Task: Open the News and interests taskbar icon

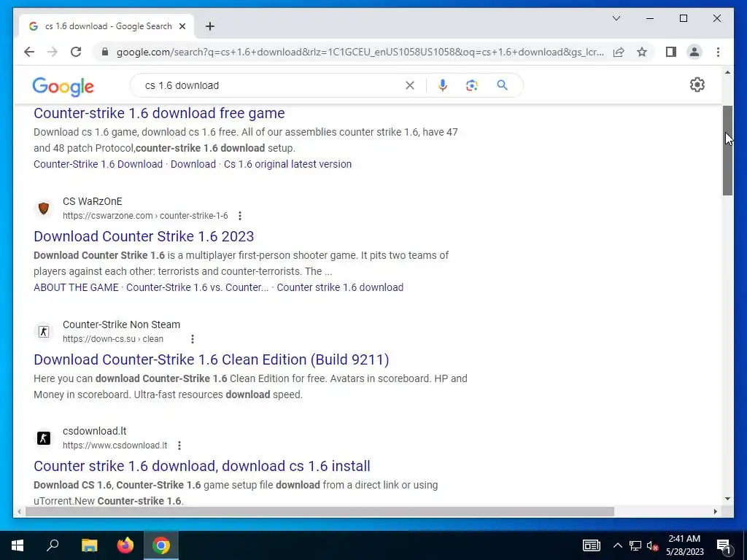Action: click(591, 545)
